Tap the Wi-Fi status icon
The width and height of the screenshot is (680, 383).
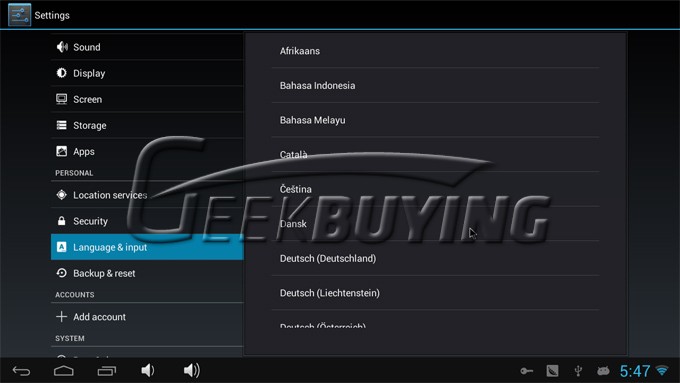point(662,371)
